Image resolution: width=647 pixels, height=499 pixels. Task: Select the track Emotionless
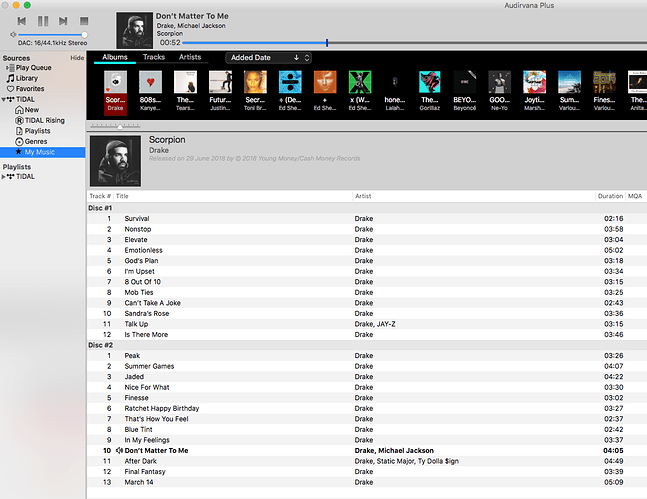(367, 250)
